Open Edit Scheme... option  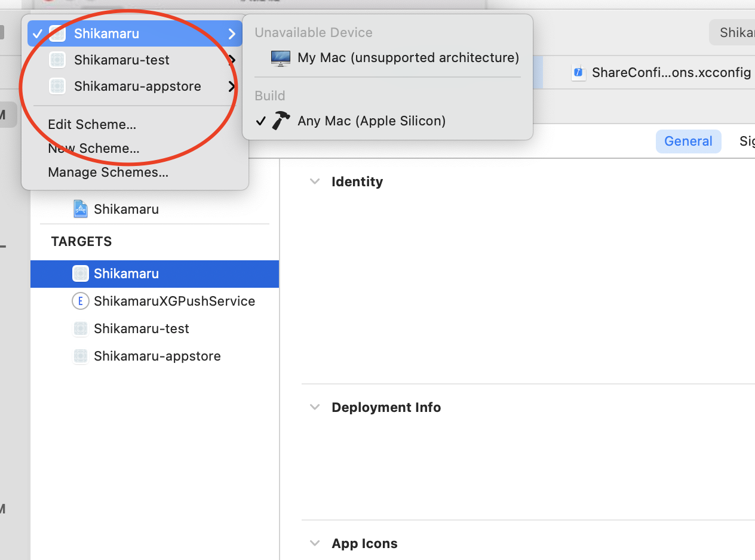[x=92, y=124]
